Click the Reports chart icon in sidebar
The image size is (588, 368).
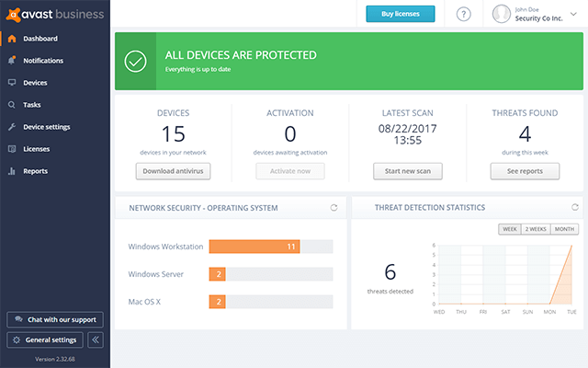tap(11, 171)
